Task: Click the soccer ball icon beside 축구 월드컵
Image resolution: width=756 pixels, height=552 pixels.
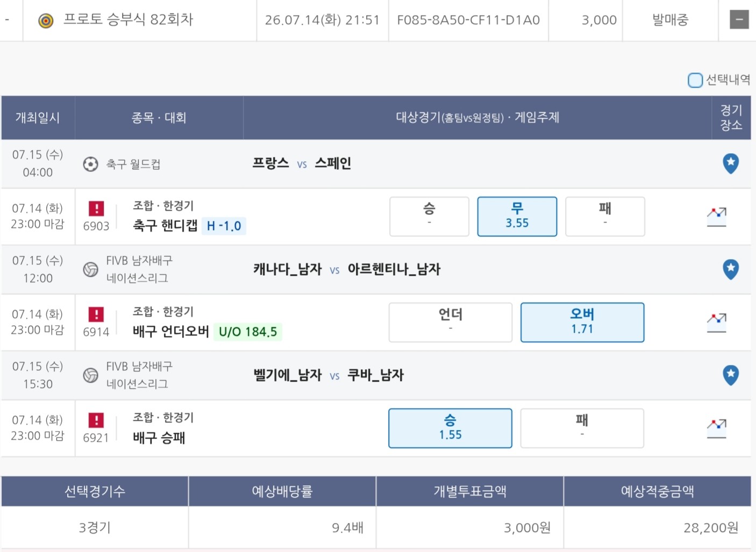Action: pos(90,164)
